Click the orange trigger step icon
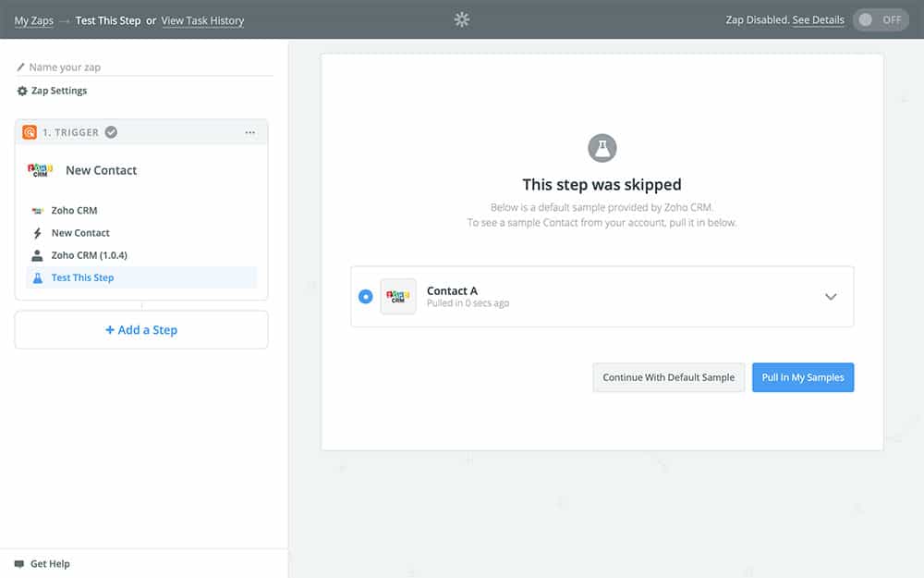Screen dimensions: 924x578 [x=30, y=132]
